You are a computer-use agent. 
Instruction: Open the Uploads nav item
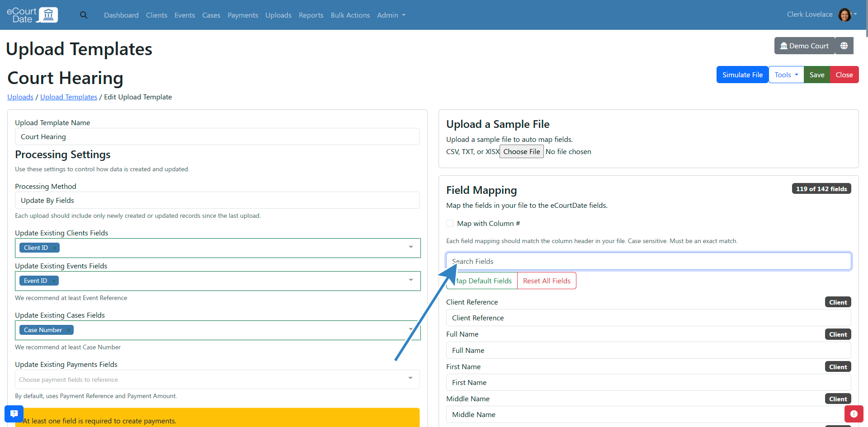point(278,15)
